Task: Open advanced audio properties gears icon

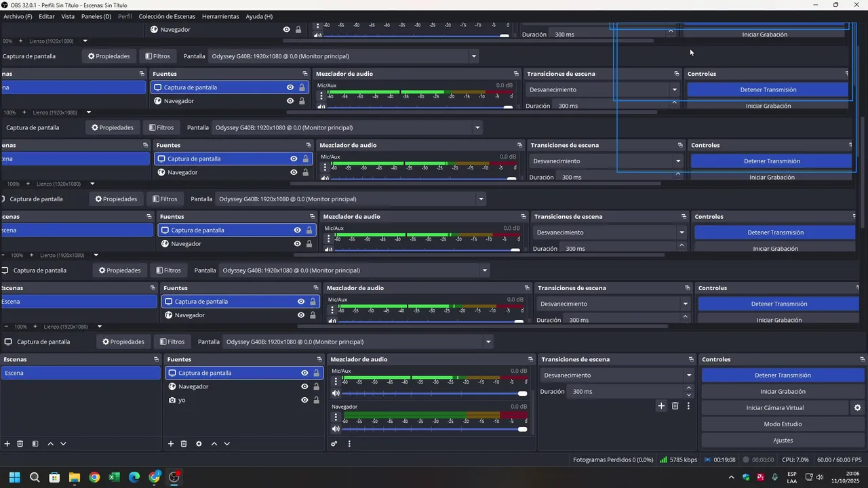Action: [334, 444]
